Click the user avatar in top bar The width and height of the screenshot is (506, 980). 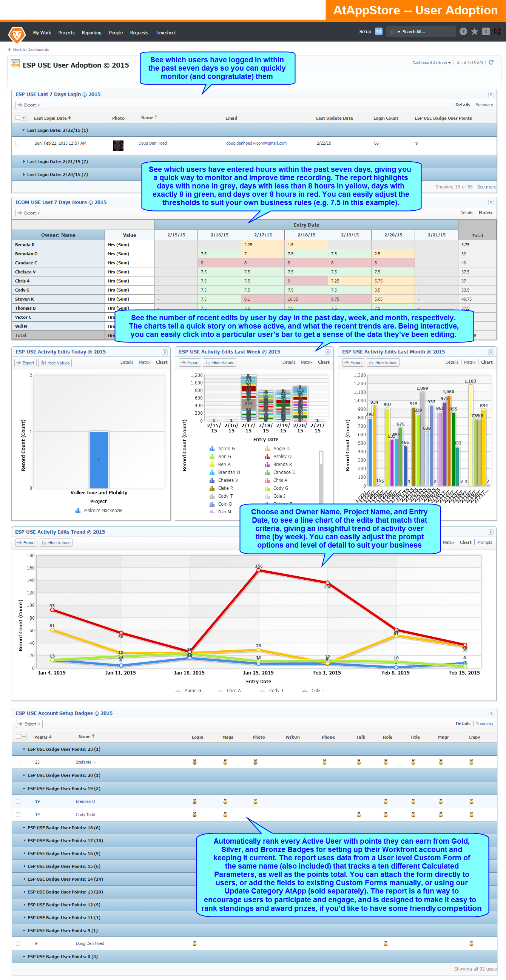pos(497,32)
